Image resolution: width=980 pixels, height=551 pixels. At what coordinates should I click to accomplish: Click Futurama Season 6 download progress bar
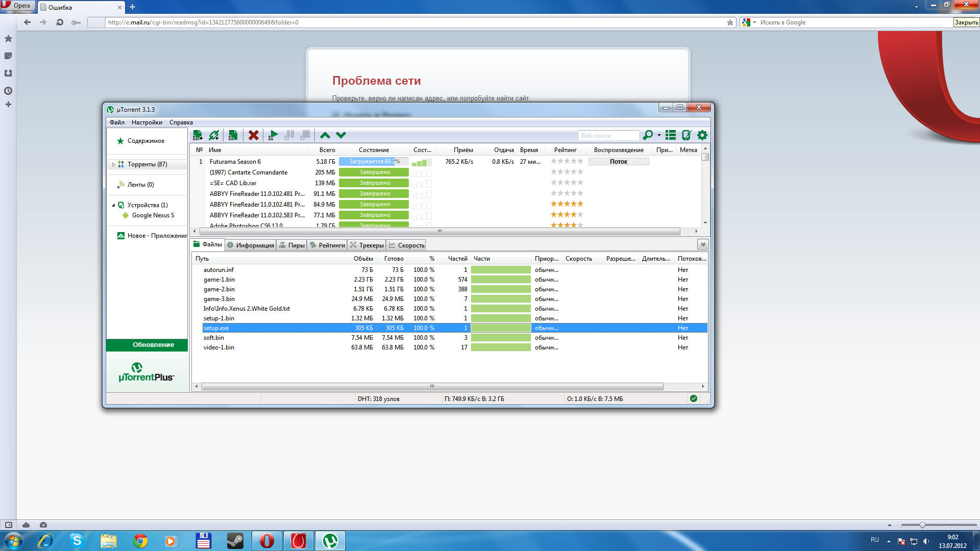point(374,162)
